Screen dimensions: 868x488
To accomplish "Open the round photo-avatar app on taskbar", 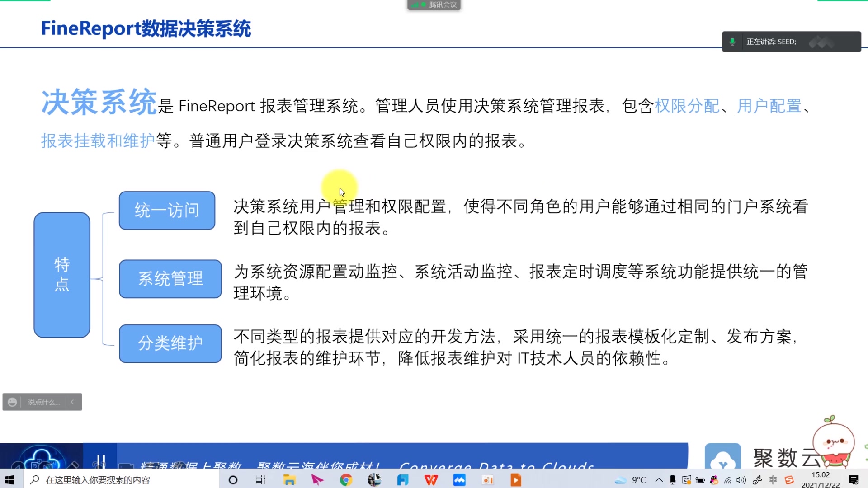I will [374, 480].
